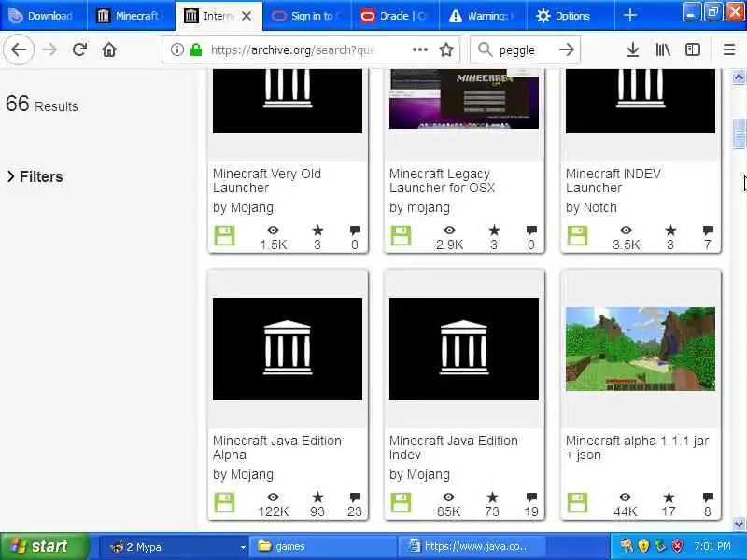The image size is (747, 560).
Task: Open the downloads panel
Action: point(633,49)
